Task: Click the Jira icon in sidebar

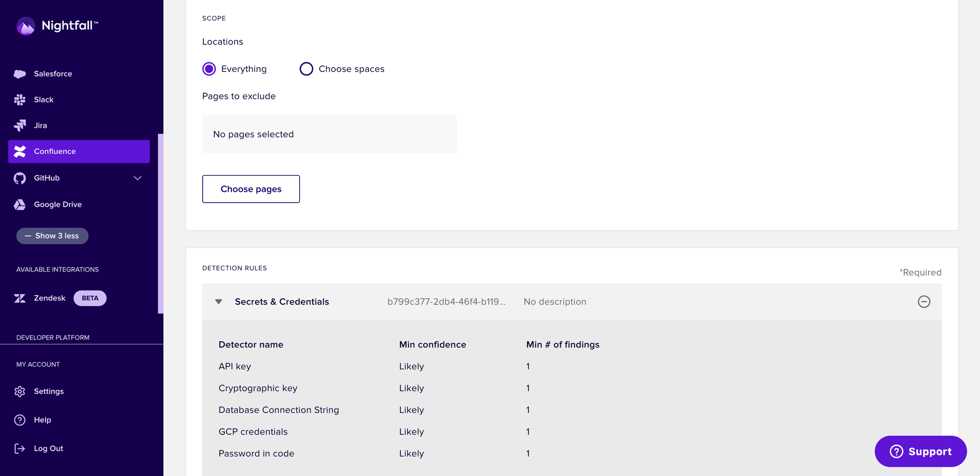Action: click(20, 125)
